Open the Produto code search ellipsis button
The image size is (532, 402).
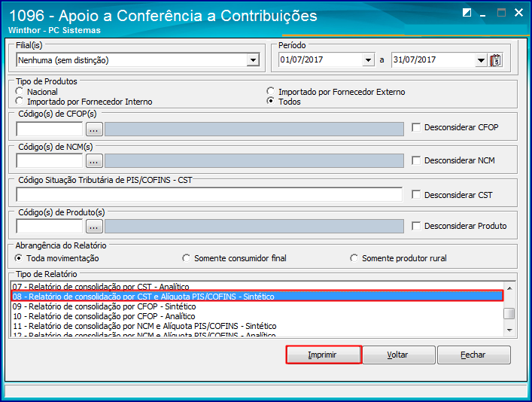(x=94, y=226)
